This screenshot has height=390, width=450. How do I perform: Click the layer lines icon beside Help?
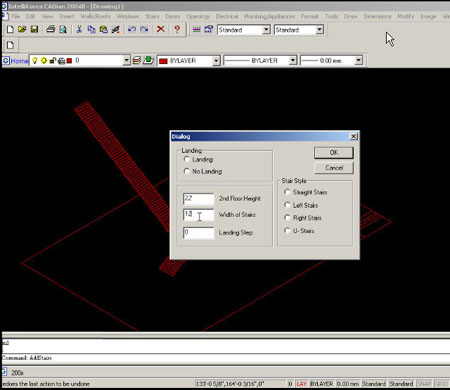[197, 30]
